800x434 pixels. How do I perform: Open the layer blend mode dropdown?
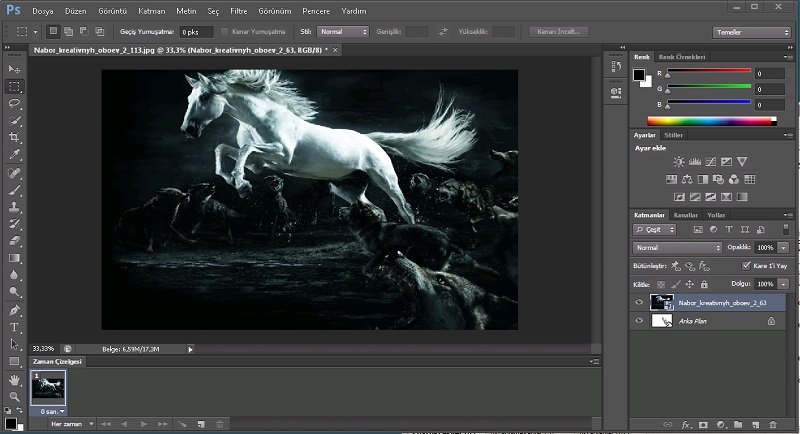tap(677, 247)
